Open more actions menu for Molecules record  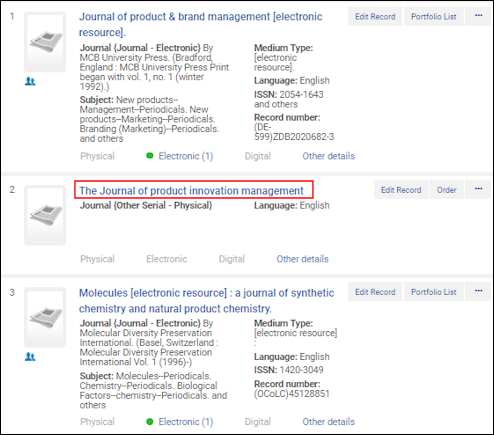click(x=478, y=291)
